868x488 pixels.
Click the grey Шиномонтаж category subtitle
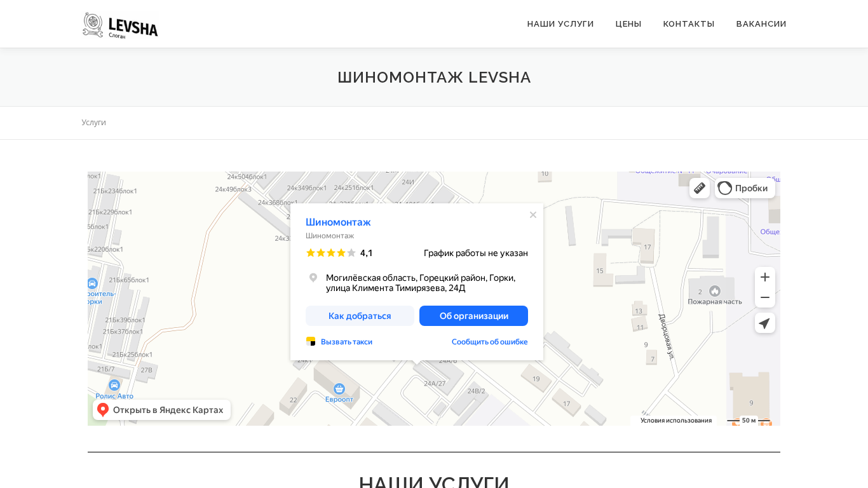click(x=330, y=236)
